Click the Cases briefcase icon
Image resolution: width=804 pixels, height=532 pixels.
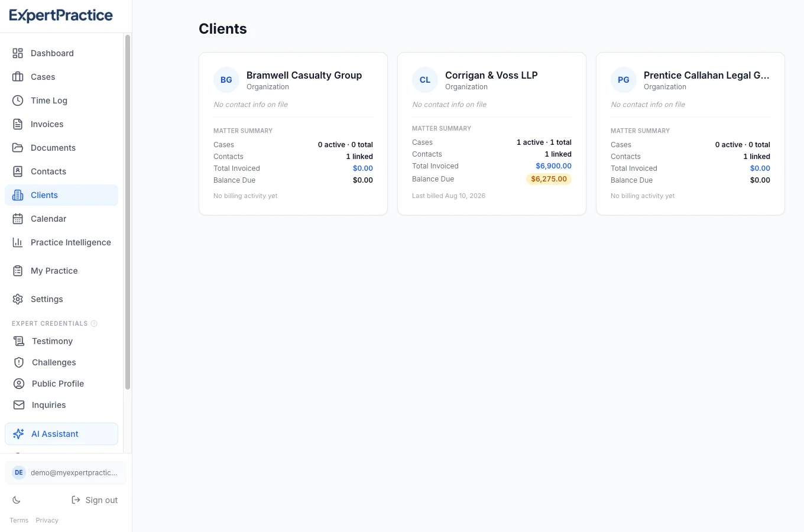pyautogui.click(x=18, y=77)
